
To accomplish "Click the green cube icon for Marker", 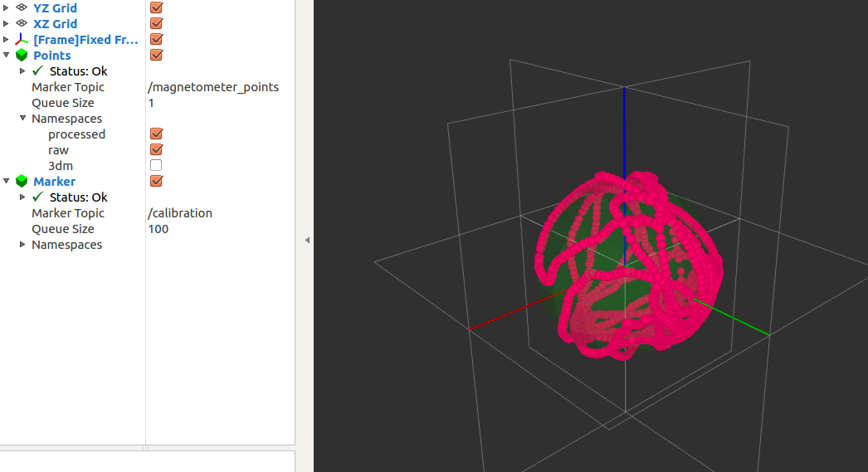I will coord(22,182).
